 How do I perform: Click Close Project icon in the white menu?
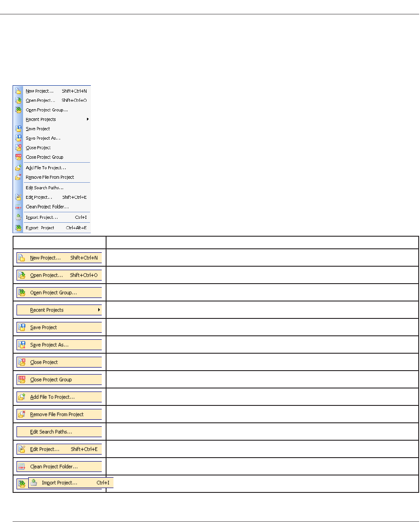(18, 148)
